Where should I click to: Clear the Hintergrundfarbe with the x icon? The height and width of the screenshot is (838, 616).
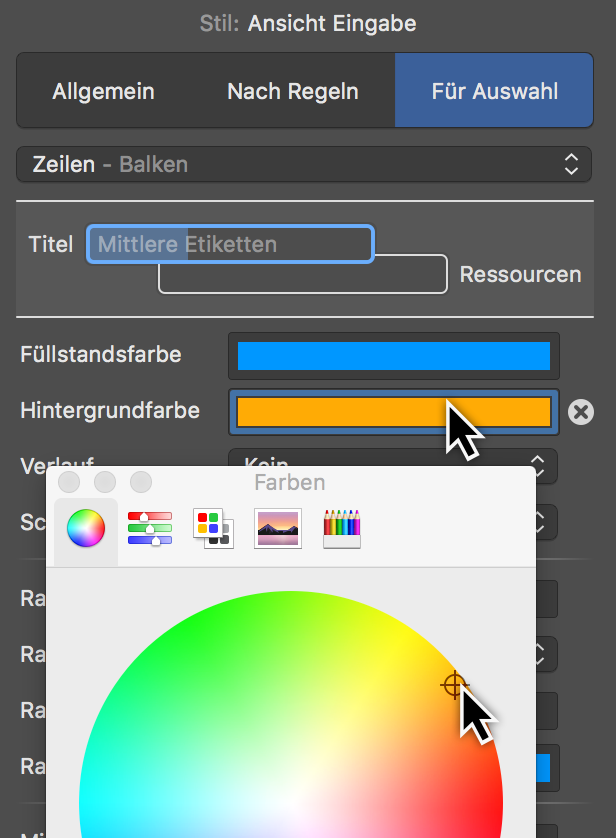click(580, 412)
